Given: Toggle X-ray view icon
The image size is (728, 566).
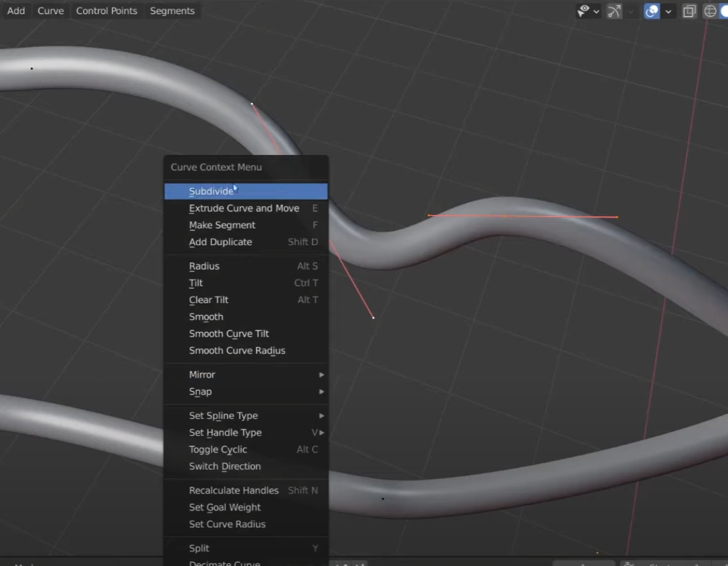Looking at the screenshot, I should (689, 11).
